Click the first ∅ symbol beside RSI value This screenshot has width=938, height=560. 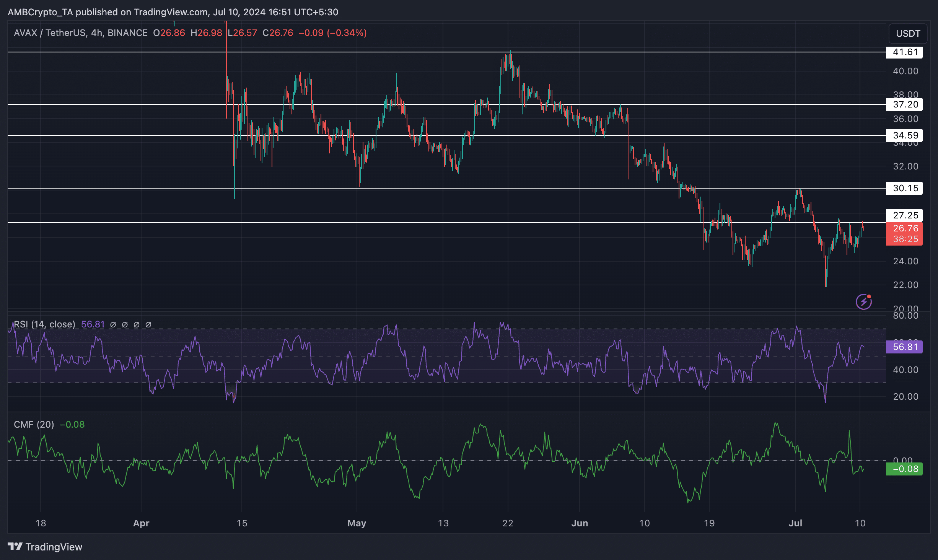pyautogui.click(x=113, y=325)
